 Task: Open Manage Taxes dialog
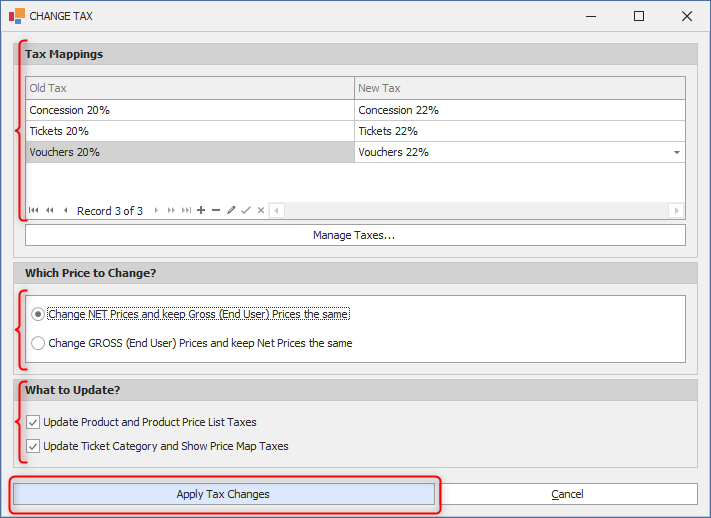pyautogui.click(x=355, y=235)
